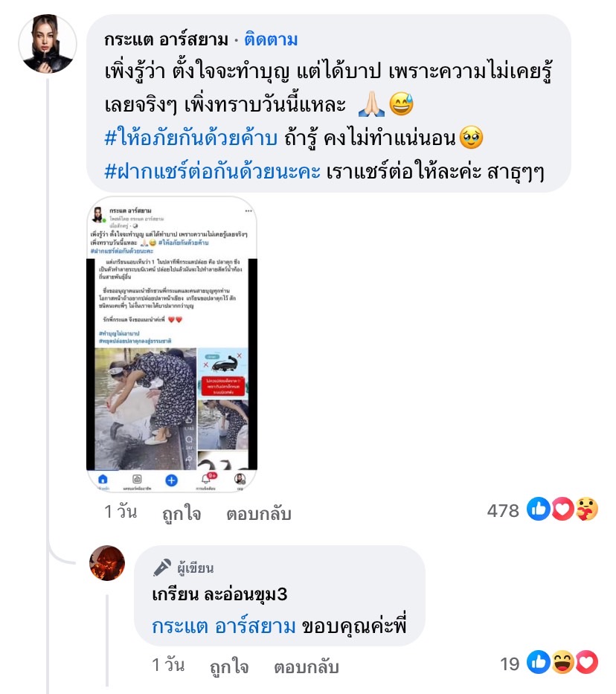Click the haha reaction beside 19
Screen dimensions: 616x694
pos(562,662)
